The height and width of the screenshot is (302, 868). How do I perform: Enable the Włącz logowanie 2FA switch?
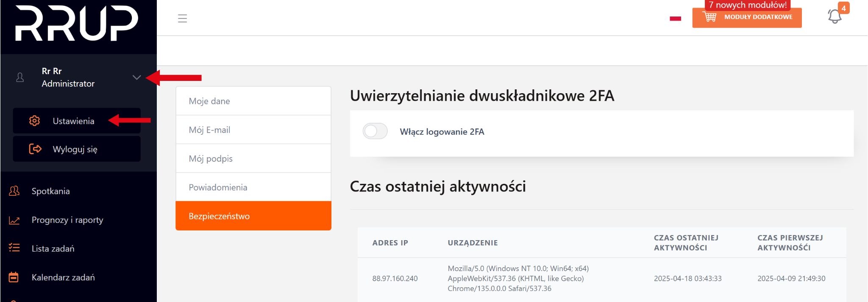pyautogui.click(x=375, y=131)
